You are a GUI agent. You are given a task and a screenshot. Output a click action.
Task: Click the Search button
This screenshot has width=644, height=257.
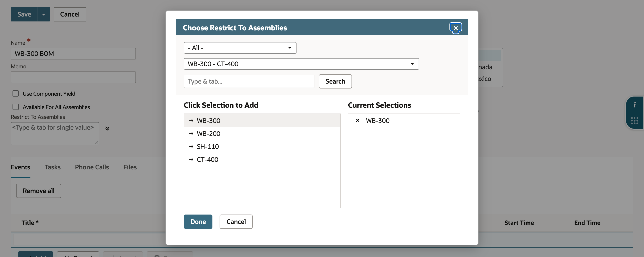coord(335,81)
